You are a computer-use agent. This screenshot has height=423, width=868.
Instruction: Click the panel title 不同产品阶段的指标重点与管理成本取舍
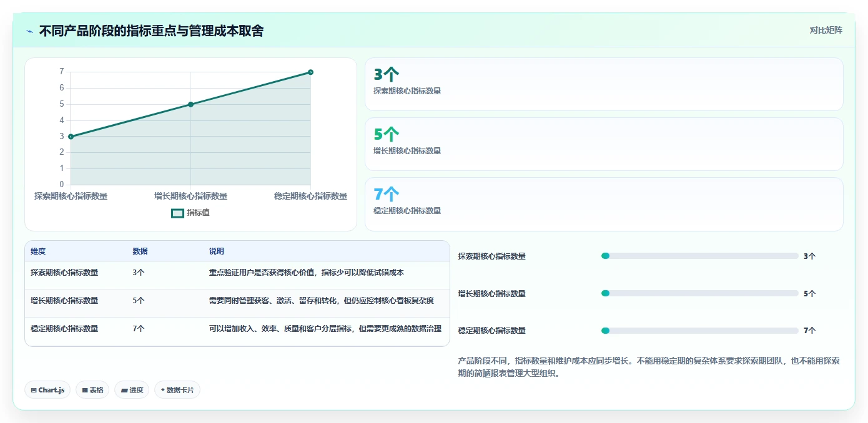pos(151,31)
